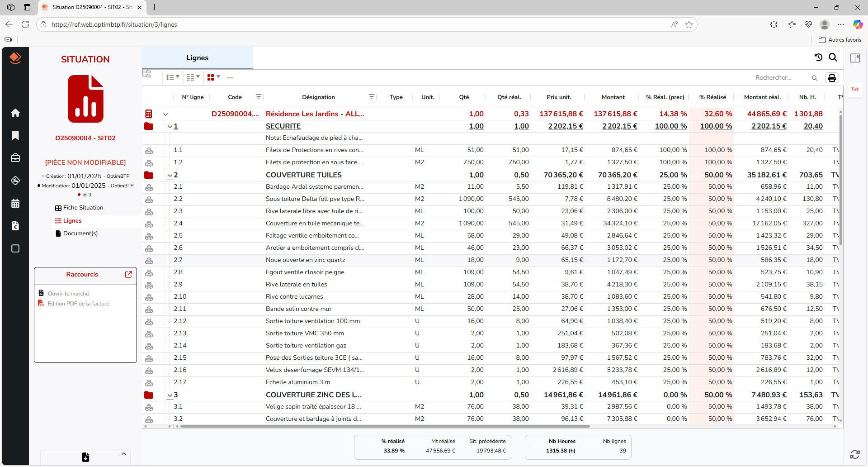Toggle the side panel layout icon top right
Image resolution: width=868 pixels, height=467 pixels.
pyautogui.click(x=855, y=58)
